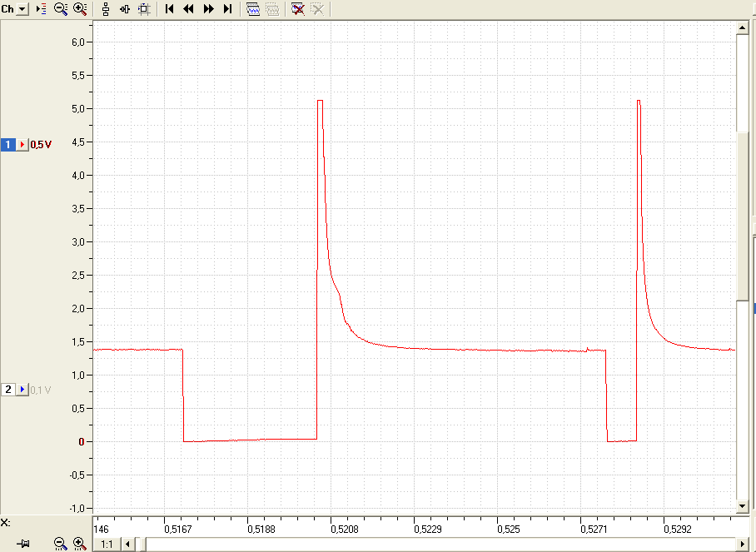
Task: Click the channel 1 scale label 0,5 V
Action: pyautogui.click(x=41, y=145)
